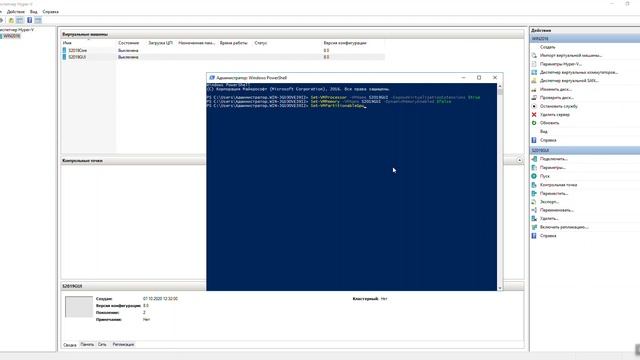Click the red Remove server icon

tap(534, 115)
